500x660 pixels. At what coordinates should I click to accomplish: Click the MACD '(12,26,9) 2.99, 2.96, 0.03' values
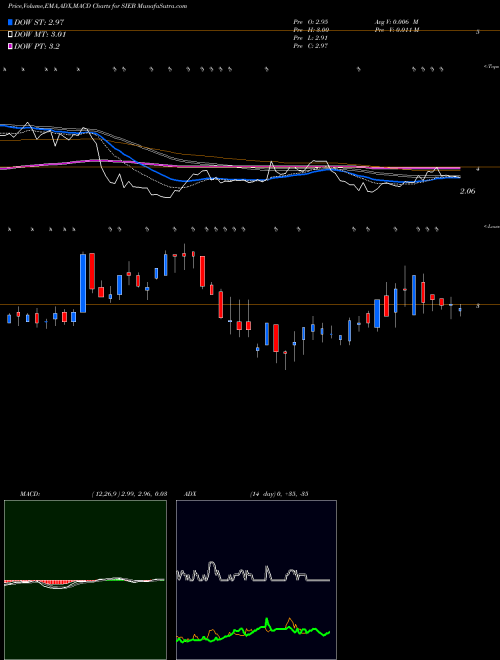pyautogui.click(x=129, y=493)
